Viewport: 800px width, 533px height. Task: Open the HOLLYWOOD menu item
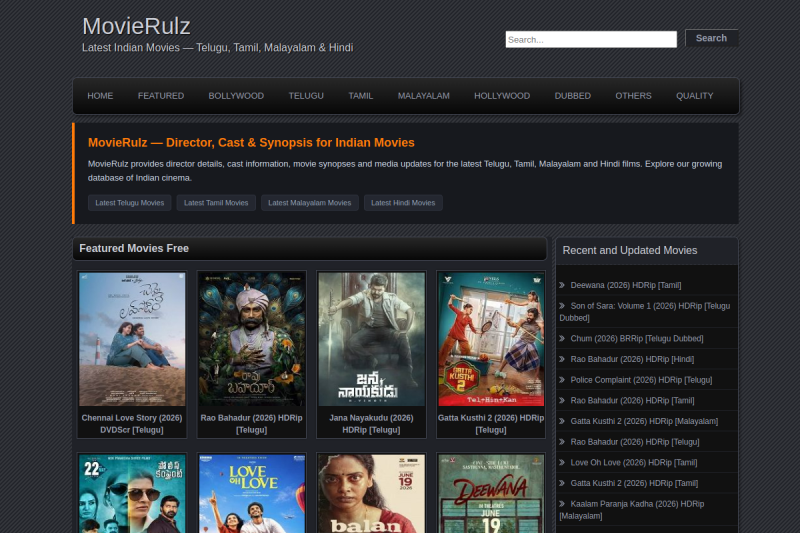point(502,96)
